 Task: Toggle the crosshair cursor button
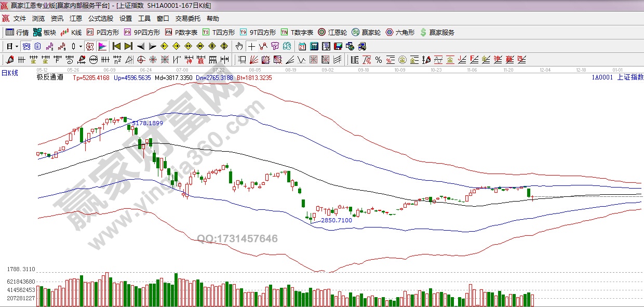click(251, 46)
